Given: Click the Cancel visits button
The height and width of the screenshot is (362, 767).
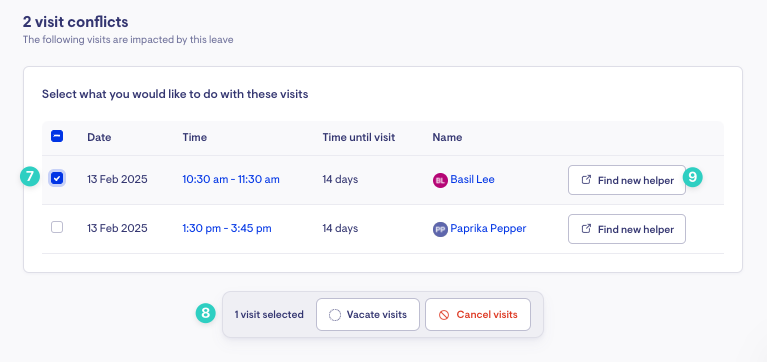Looking at the screenshot, I should (478, 315).
